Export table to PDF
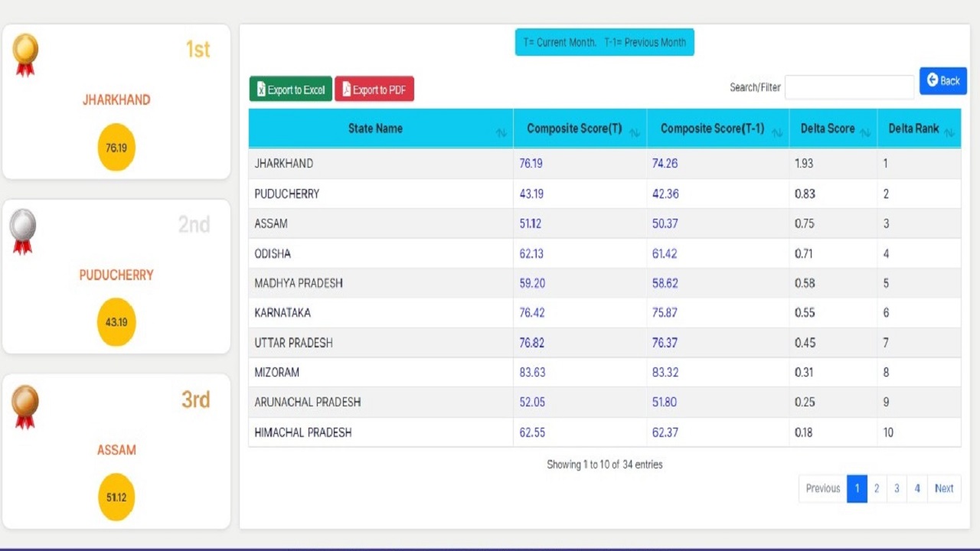This screenshot has width=980, height=551. click(x=374, y=90)
